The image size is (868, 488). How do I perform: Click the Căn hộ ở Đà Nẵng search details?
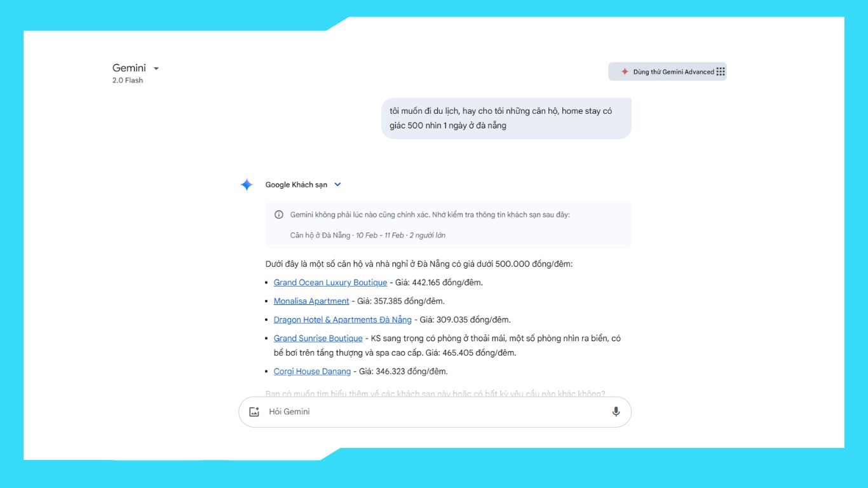pos(368,235)
